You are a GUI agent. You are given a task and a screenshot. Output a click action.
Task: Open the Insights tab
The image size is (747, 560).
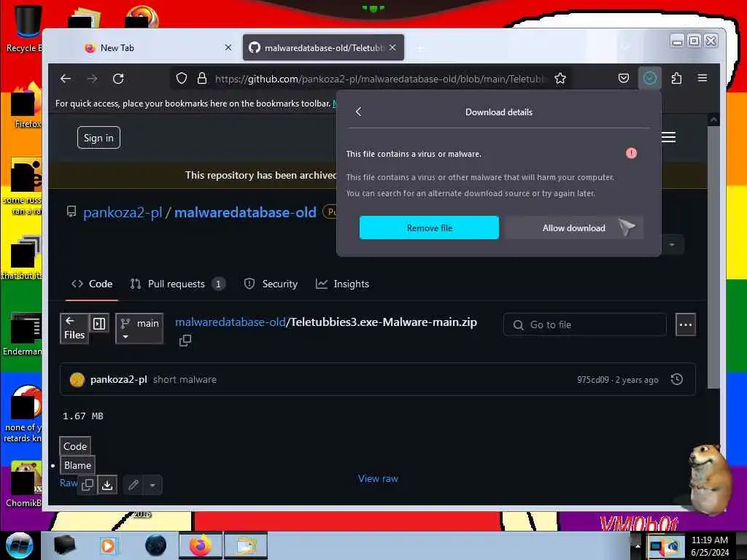(x=342, y=284)
